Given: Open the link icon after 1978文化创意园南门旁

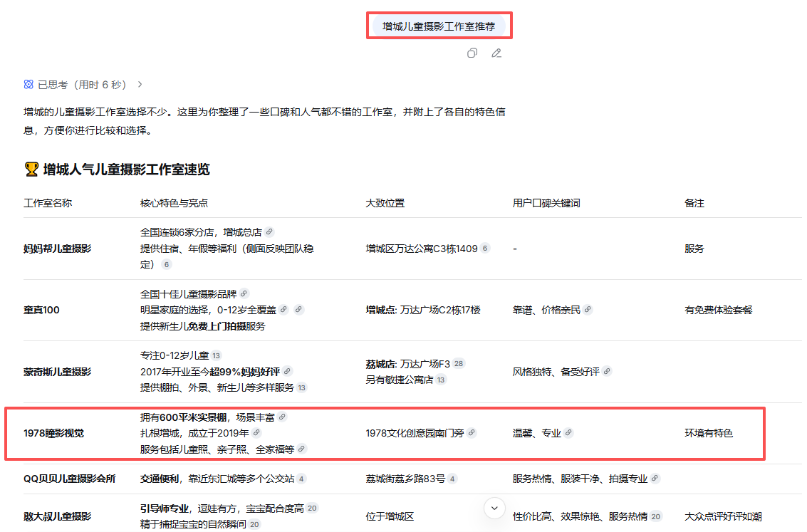Looking at the screenshot, I should click(x=472, y=433).
